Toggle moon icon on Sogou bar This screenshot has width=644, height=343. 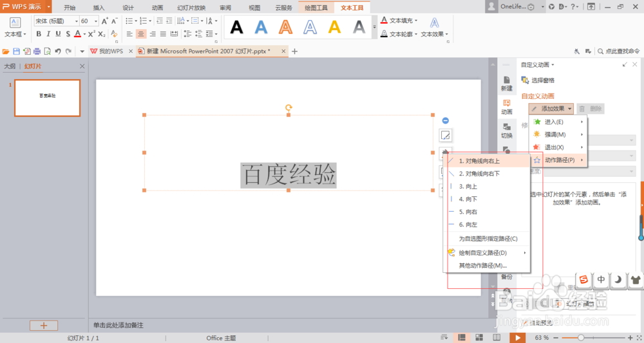click(618, 279)
